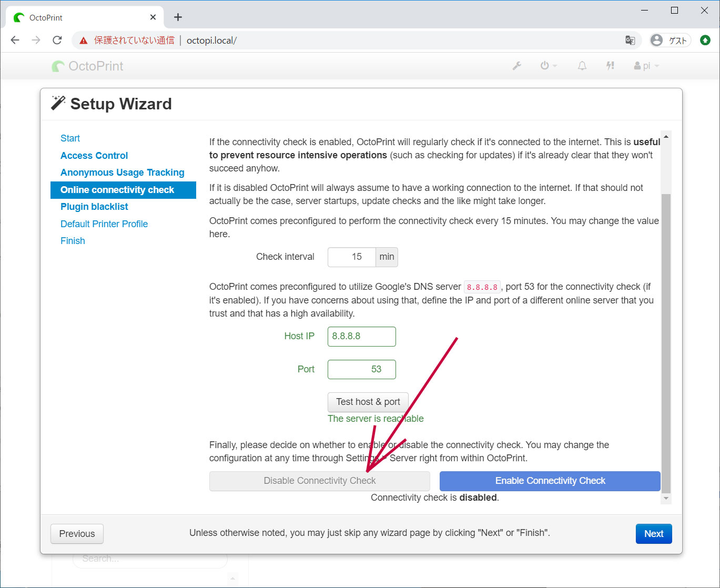Minimize the browser window
Screen dimensions: 720x588
tap(645, 11)
